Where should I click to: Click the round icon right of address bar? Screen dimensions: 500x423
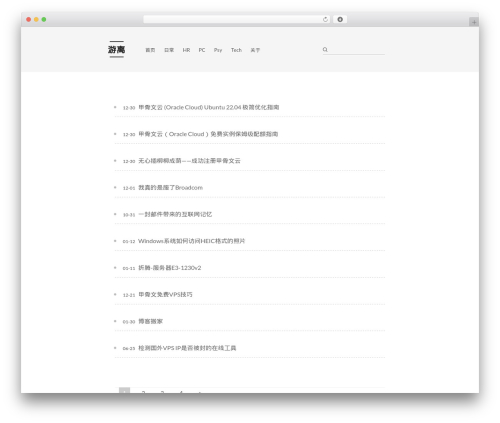pyautogui.click(x=340, y=19)
